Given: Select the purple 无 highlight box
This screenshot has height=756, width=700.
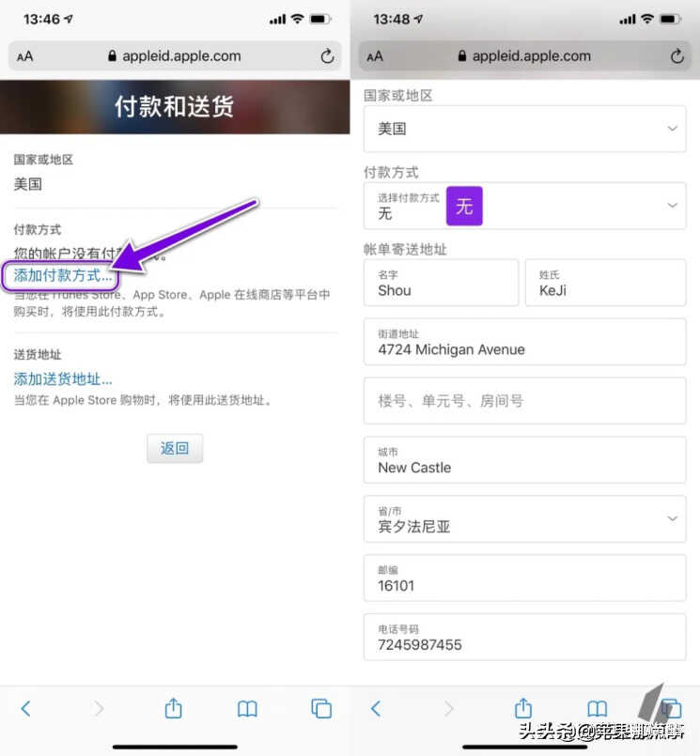Looking at the screenshot, I should pyautogui.click(x=464, y=206).
